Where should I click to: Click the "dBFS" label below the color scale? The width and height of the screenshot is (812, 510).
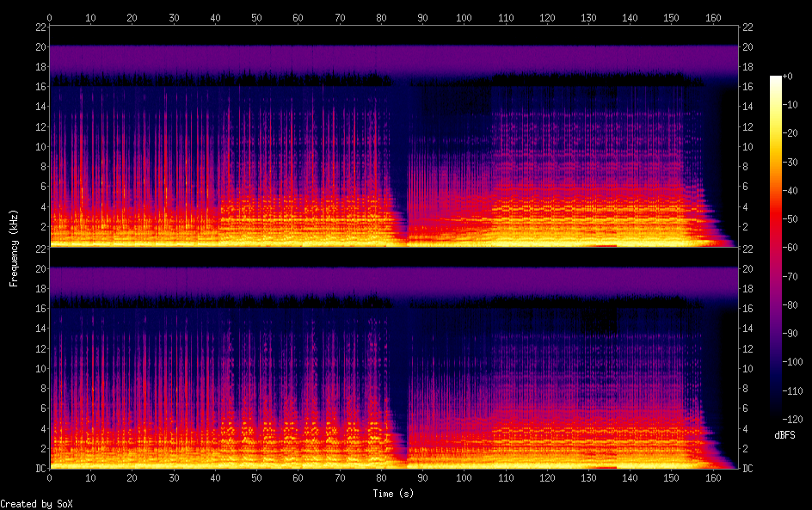pyautogui.click(x=784, y=435)
